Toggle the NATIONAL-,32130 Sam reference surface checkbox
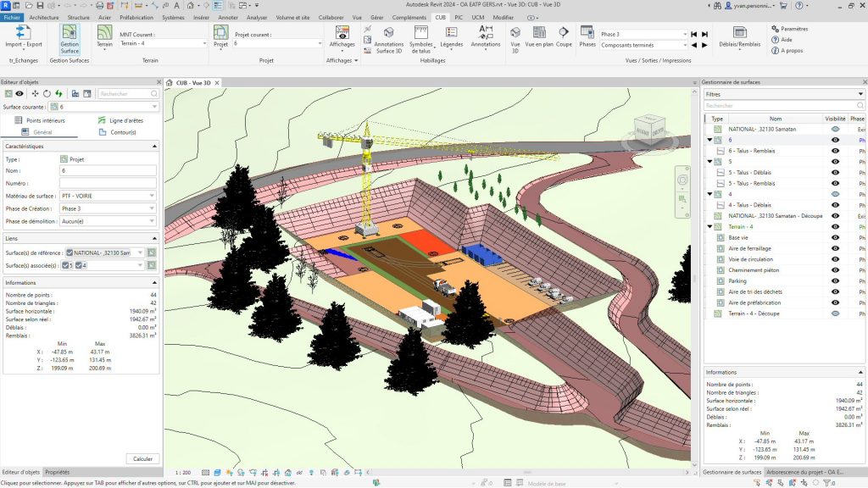 point(70,252)
